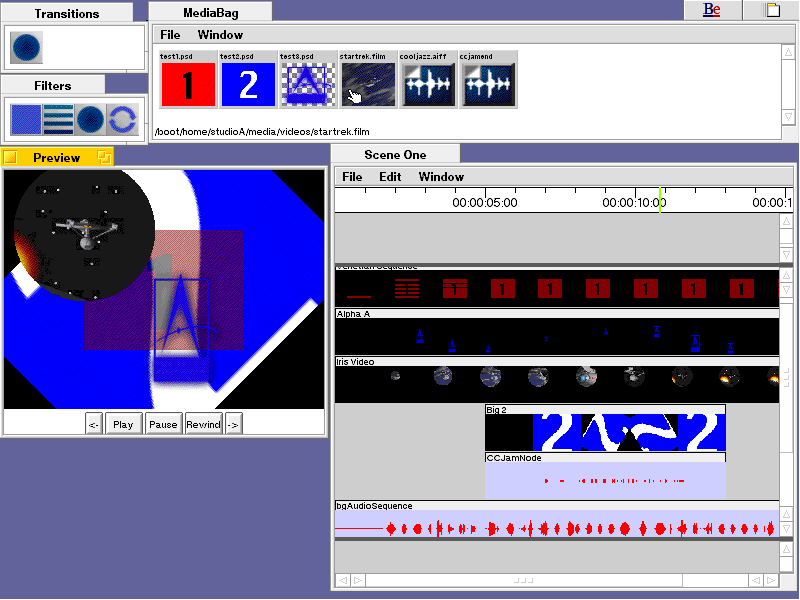Select the ccjamend audio clip icon
The height and width of the screenshot is (600, 800).
(x=488, y=84)
